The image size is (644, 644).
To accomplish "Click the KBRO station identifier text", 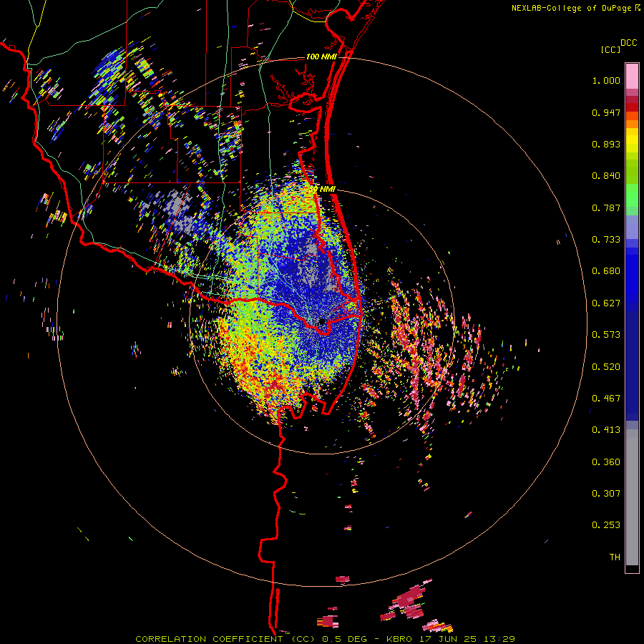I will 399,639.
